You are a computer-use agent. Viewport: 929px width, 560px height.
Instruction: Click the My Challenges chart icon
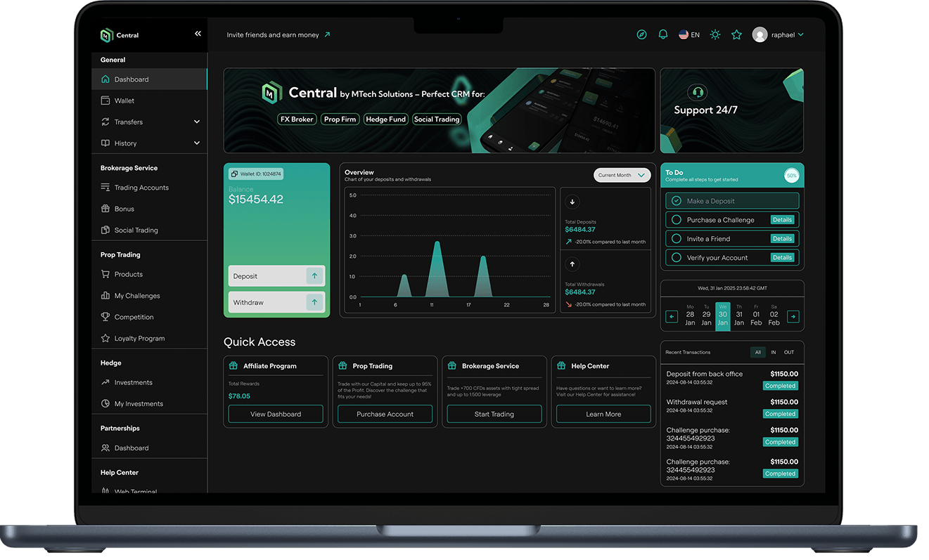(105, 296)
